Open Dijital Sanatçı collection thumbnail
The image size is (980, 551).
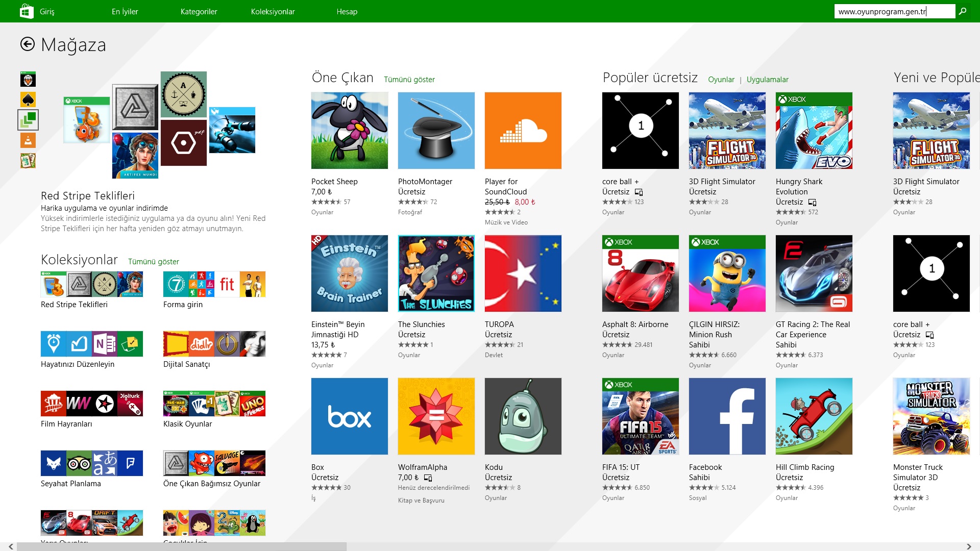(x=214, y=344)
